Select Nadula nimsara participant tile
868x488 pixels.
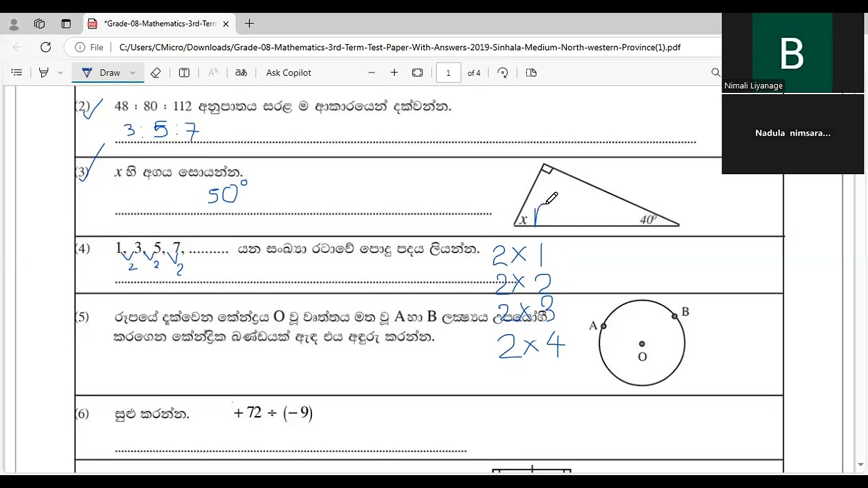pyautogui.click(x=793, y=134)
